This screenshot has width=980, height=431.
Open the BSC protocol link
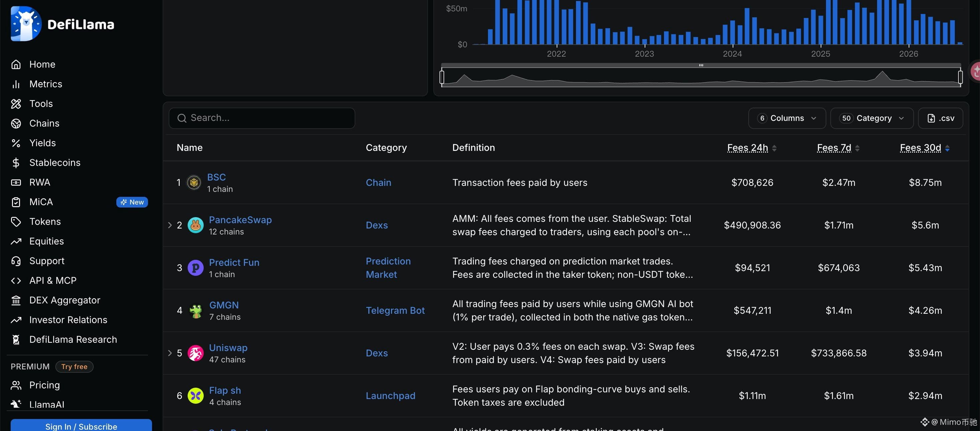(216, 177)
